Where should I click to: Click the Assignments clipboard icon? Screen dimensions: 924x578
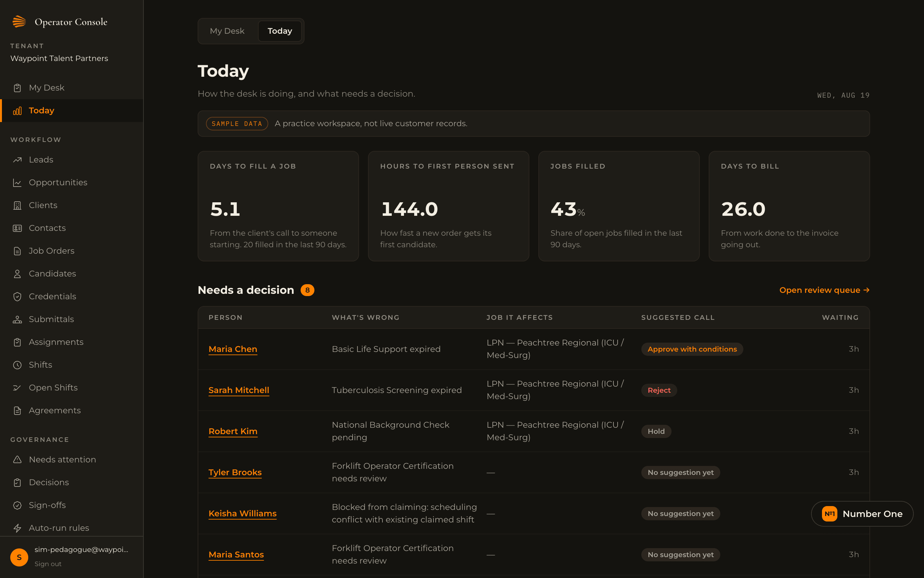pos(17,342)
